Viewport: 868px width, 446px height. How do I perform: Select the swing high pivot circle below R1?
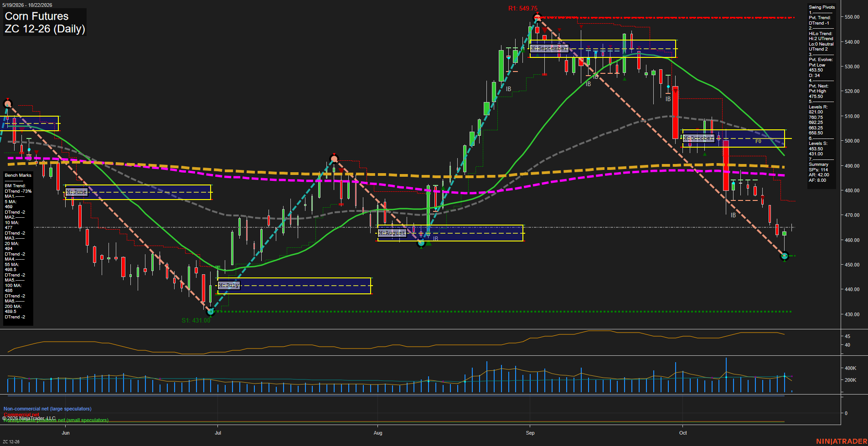click(537, 18)
